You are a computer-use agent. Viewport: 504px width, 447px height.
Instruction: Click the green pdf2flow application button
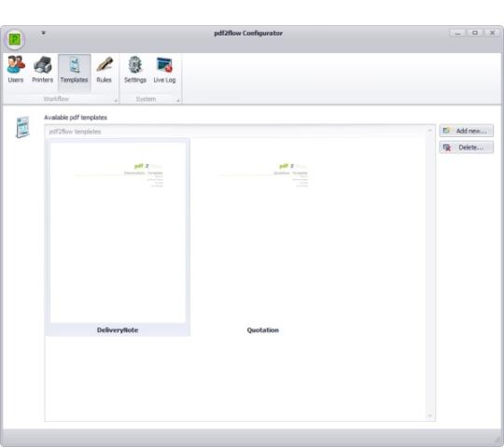15,39
